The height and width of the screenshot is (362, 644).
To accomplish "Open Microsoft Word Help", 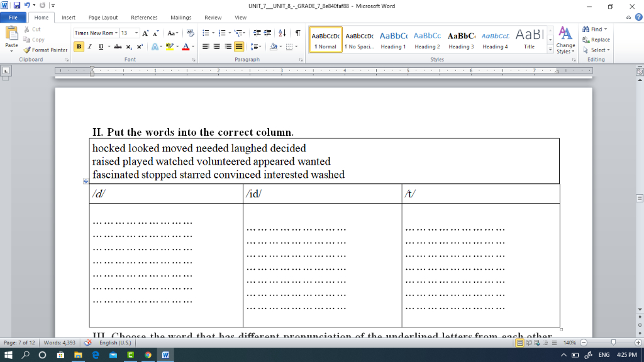I will pyautogui.click(x=639, y=17).
